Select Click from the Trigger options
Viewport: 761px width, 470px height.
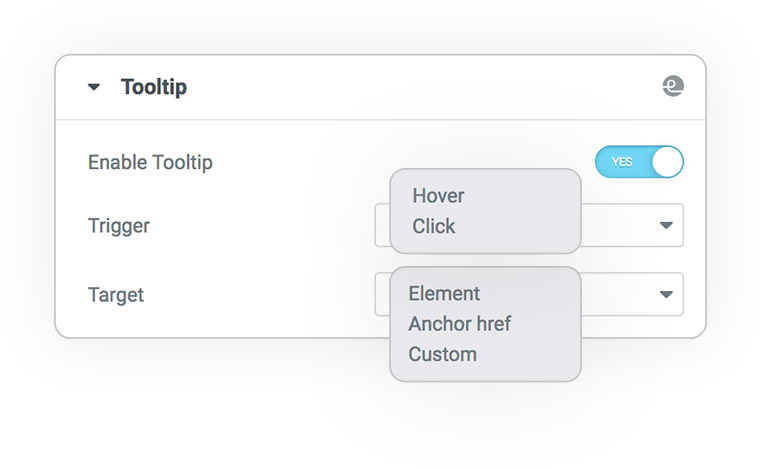[434, 226]
